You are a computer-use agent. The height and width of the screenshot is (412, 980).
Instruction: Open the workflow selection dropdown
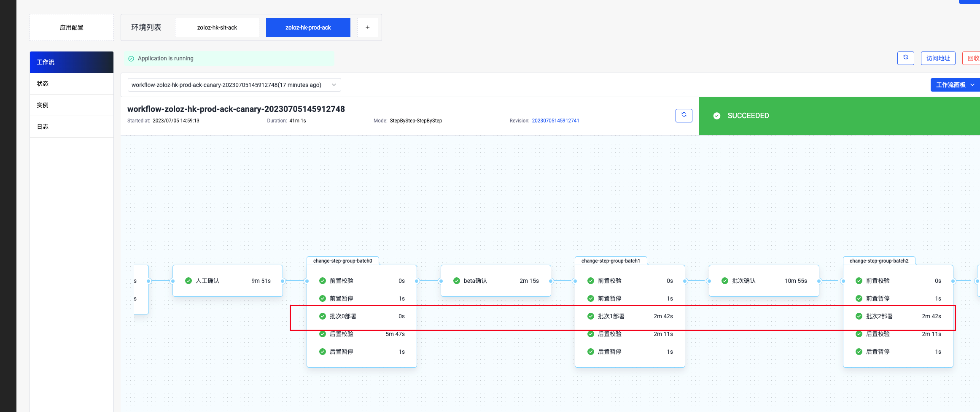click(234, 85)
